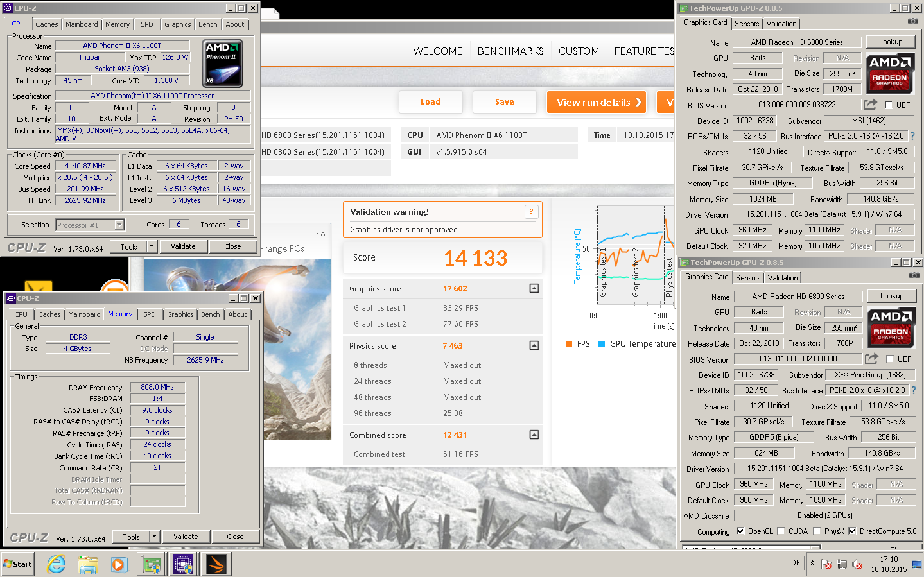Viewport: 924px width, 577px height.
Task: Click Validate in top CPU-Z window
Action: 183,246
